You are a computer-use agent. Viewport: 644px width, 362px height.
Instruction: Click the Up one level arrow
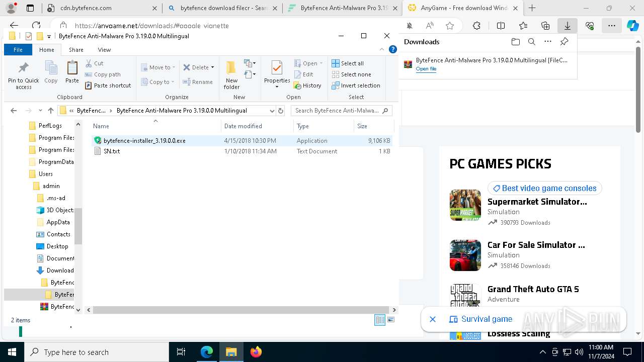(50, 111)
